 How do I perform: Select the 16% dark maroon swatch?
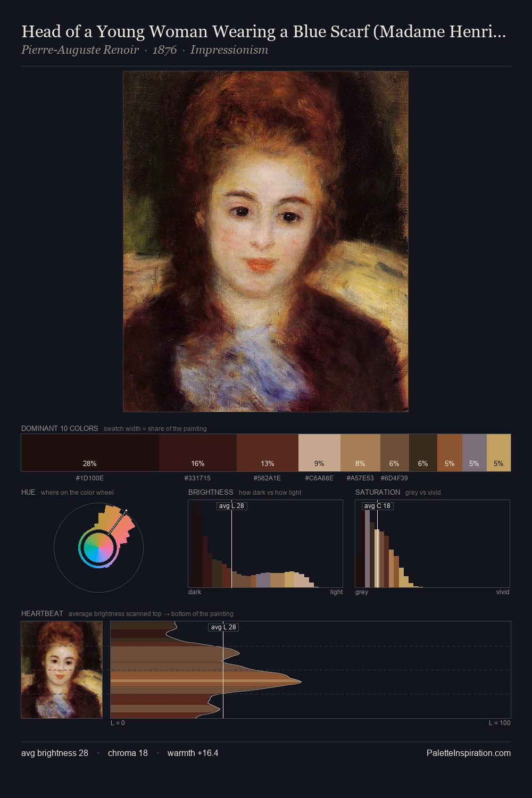pyautogui.click(x=198, y=453)
